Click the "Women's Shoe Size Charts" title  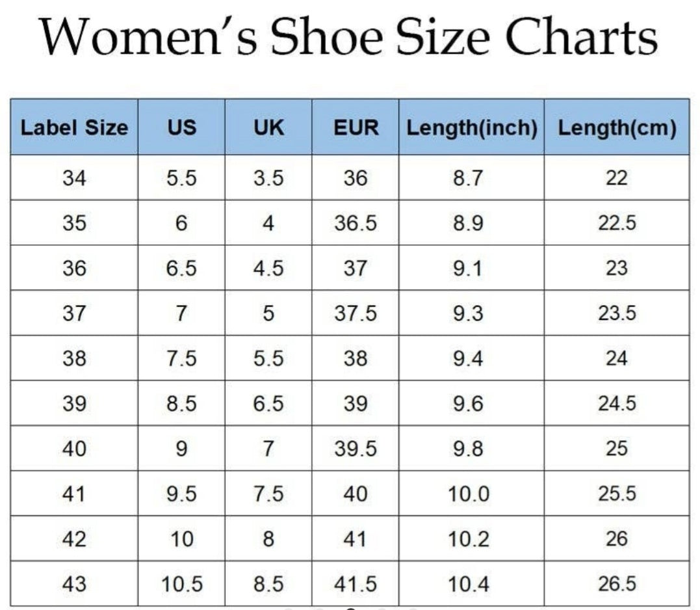(349, 37)
